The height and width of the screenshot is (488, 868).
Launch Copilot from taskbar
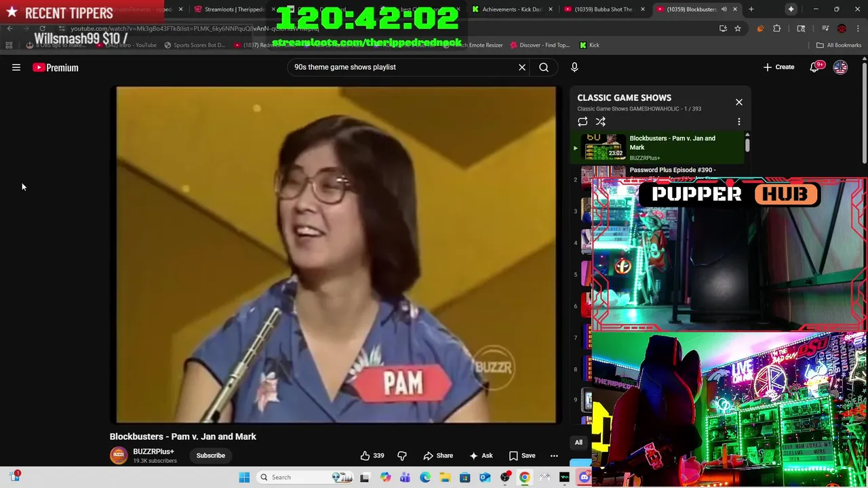(x=385, y=477)
